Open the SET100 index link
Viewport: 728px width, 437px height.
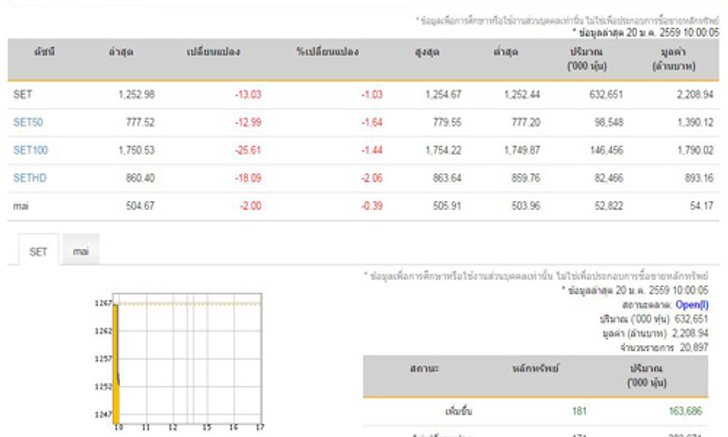click(x=30, y=150)
